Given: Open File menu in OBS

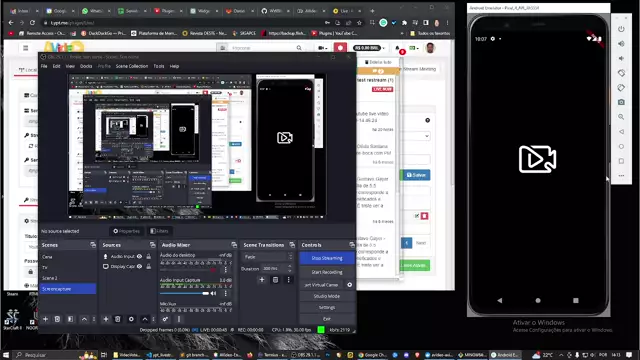Looking at the screenshot, I should pyautogui.click(x=44, y=66).
